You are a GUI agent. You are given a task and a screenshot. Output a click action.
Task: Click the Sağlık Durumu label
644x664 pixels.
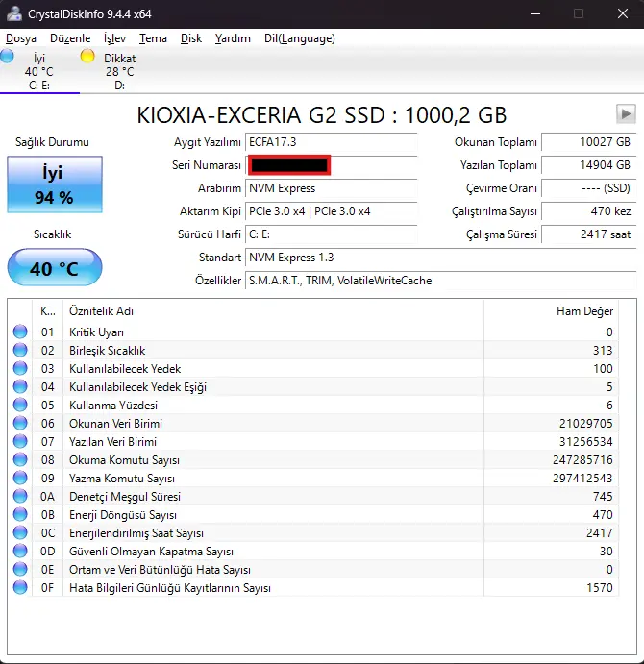52,142
